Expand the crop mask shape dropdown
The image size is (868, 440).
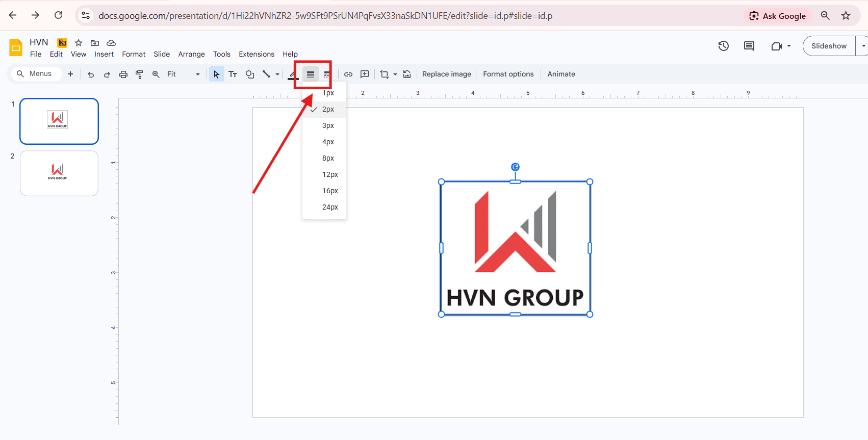coord(395,74)
